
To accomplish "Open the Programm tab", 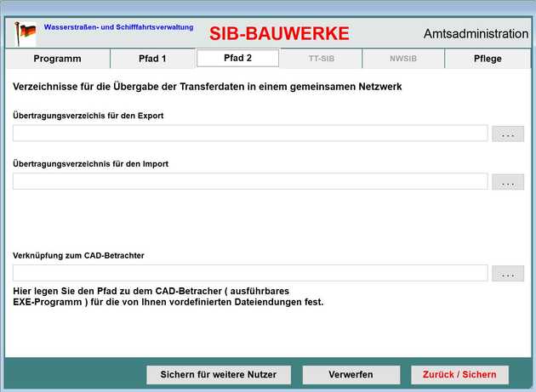I will (x=58, y=59).
